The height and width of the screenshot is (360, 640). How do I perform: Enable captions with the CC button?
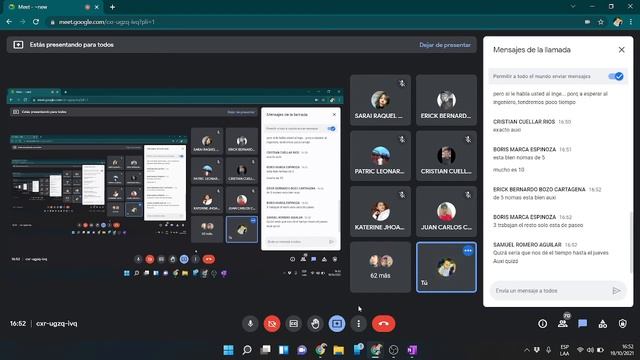(x=293, y=324)
